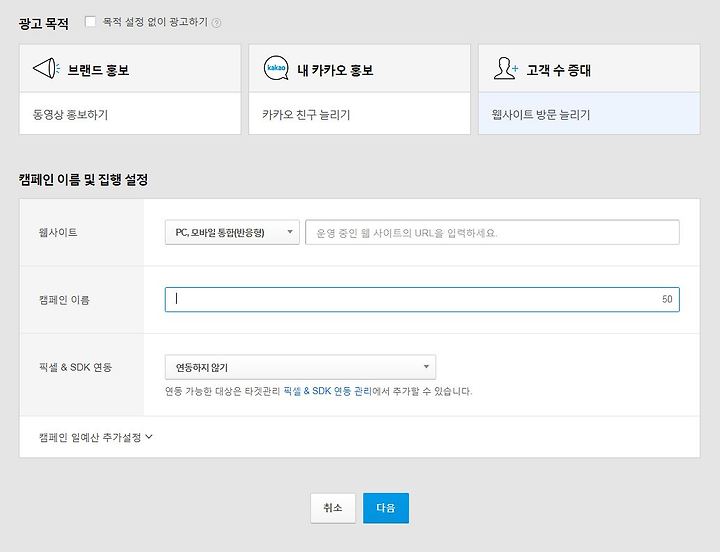Choose 웹사이트 방문 늘리기 objective
Image resolution: width=720 pixels, height=552 pixels.
pyautogui.click(x=589, y=114)
